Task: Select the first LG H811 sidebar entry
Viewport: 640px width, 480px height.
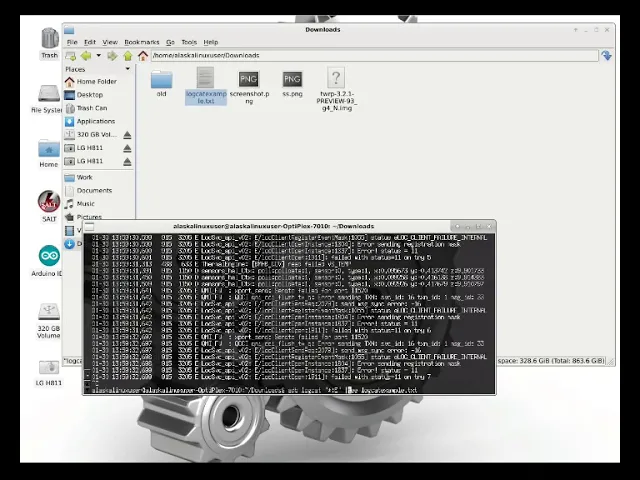Action: click(x=92, y=148)
